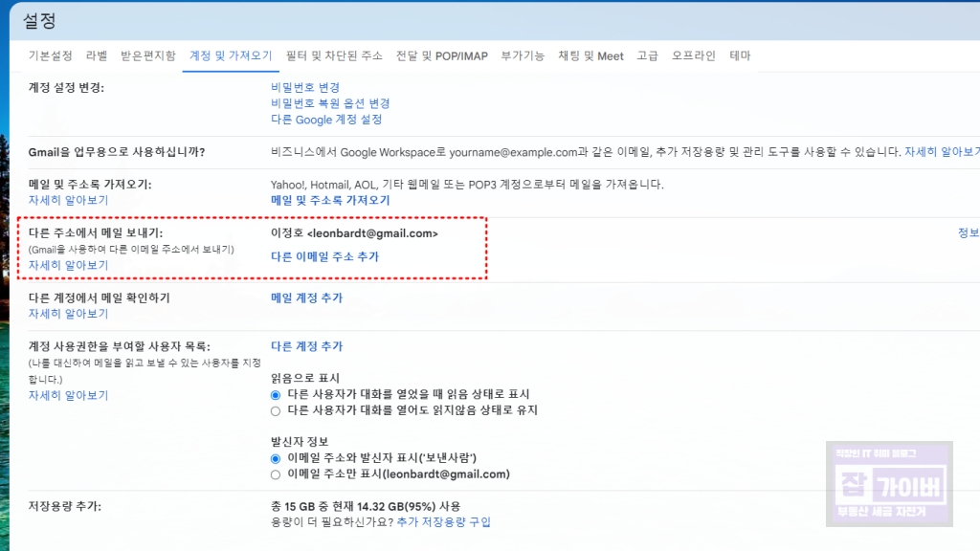Click the 설정 page title

[39, 21]
